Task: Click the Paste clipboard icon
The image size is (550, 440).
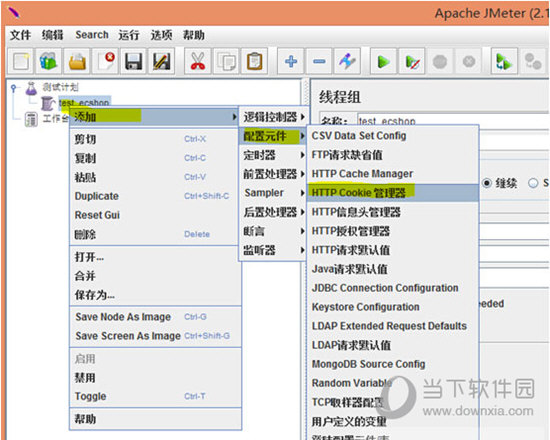Action: coord(255,61)
